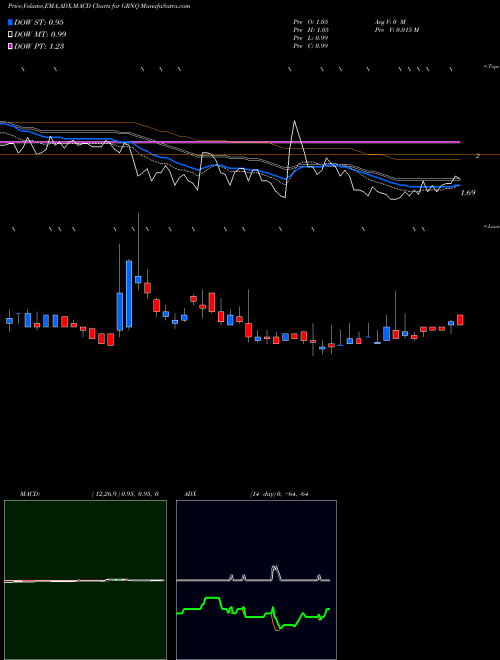Click the last red candlestick on the right

click(460, 320)
